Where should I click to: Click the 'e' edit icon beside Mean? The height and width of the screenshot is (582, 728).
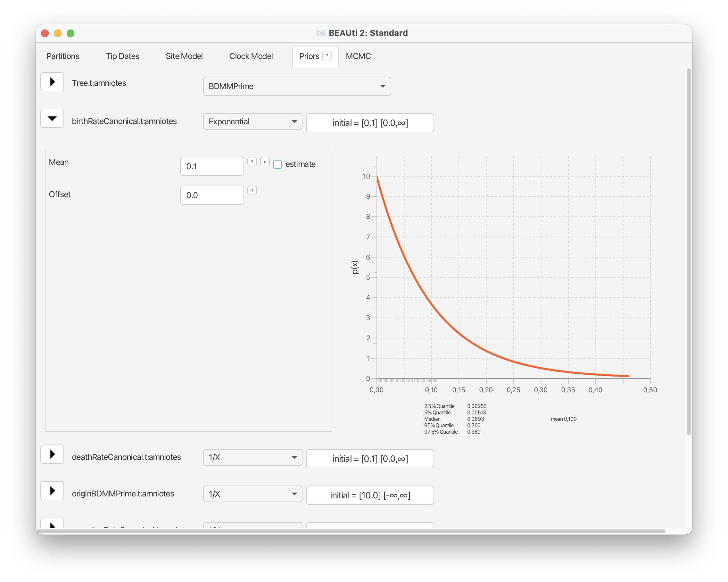(x=265, y=162)
